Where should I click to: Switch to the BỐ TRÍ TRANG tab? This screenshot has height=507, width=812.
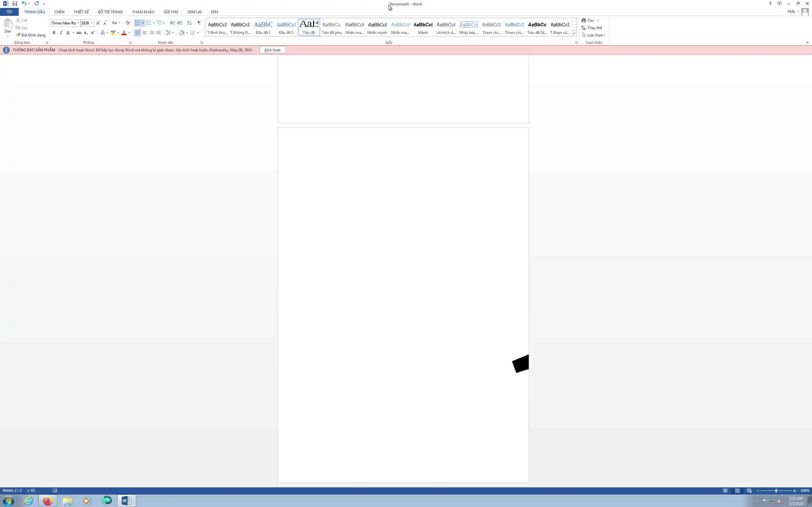click(x=110, y=12)
